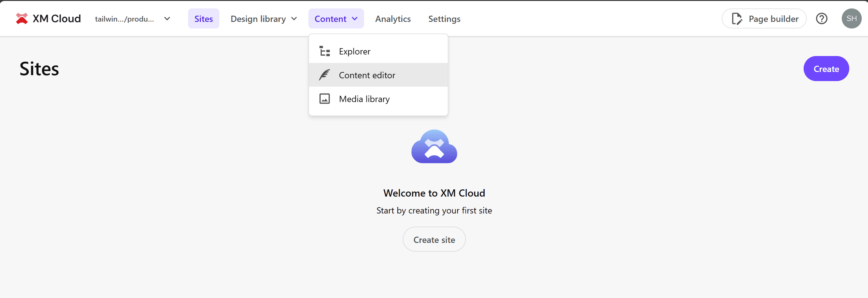The height and width of the screenshot is (298, 868).
Task: Go to the Settings tab
Action: [444, 19]
